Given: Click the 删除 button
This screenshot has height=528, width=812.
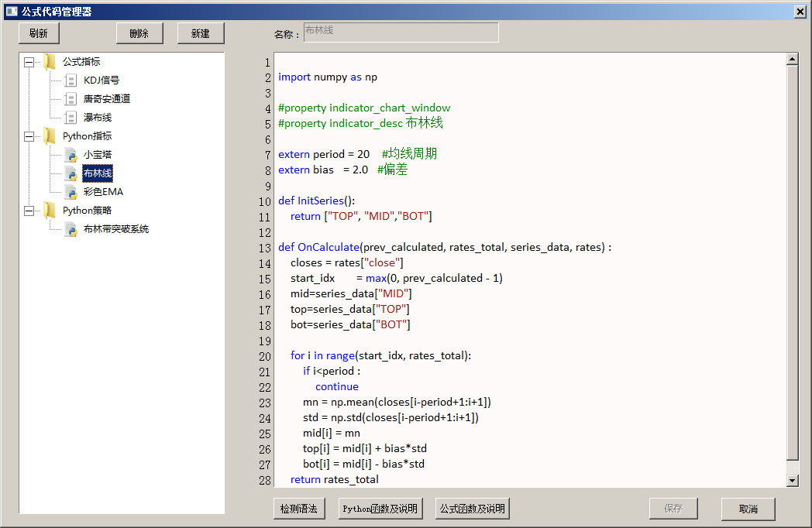Looking at the screenshot, I should pyautogui.click(x=139, y=33).
